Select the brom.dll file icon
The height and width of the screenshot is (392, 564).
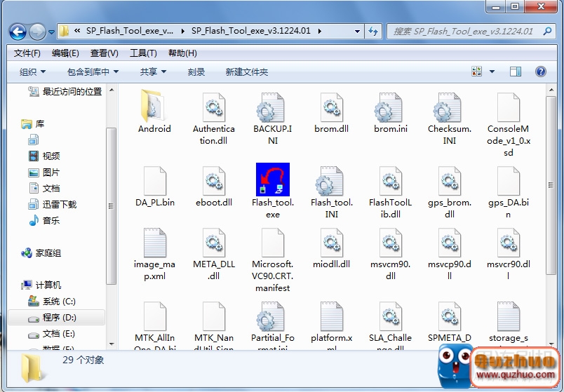pos(332,107)
